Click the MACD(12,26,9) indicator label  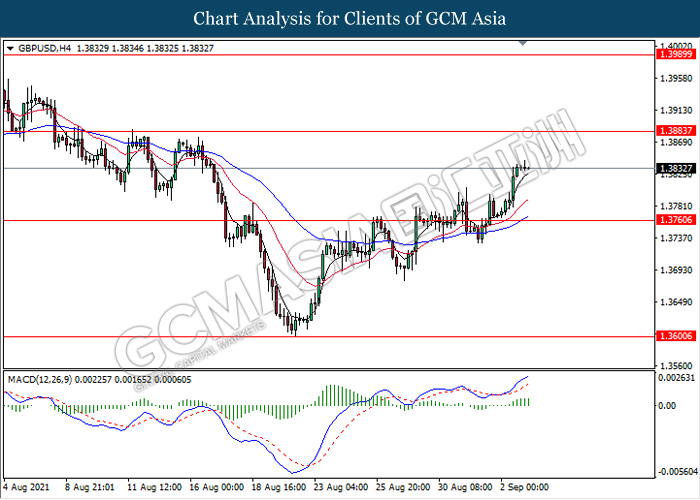tap(40, 379)
